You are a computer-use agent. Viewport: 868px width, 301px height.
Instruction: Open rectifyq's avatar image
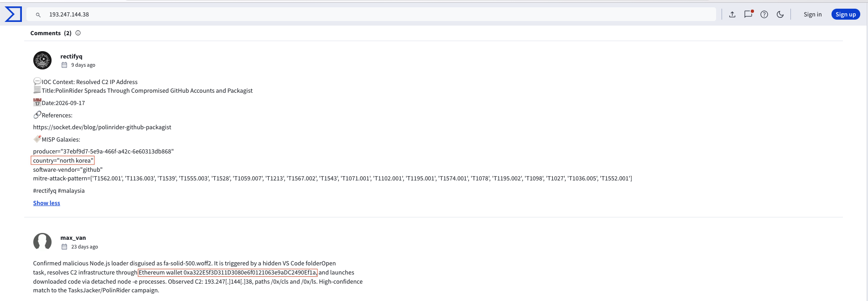pos(42,60)
